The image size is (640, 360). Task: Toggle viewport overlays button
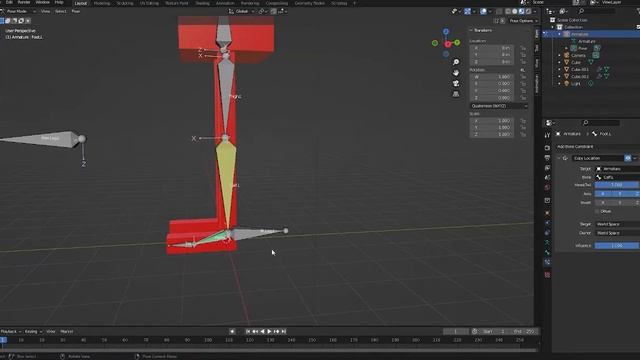[x=484, y=11]
